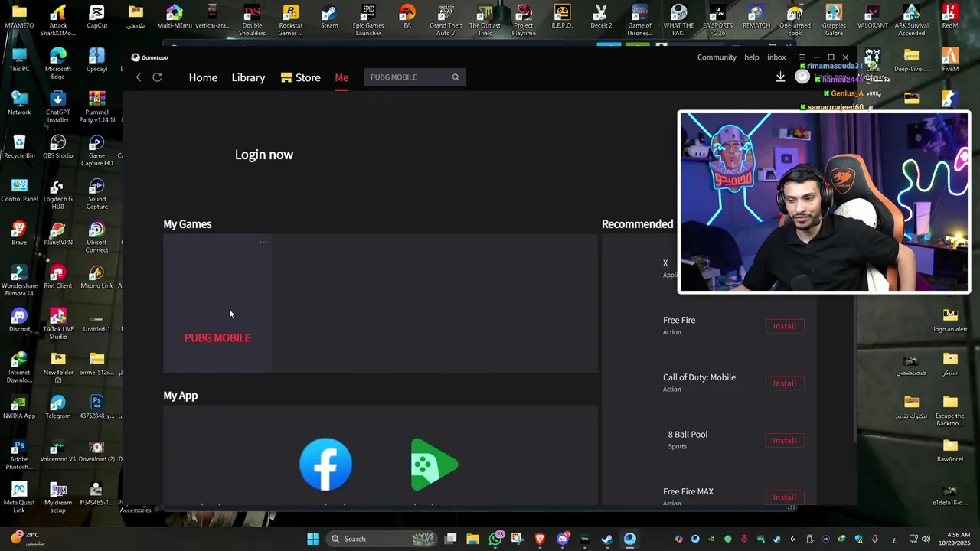The image size is (980, 551).
Task: Open the help link
Action: (x=752, y=57)
